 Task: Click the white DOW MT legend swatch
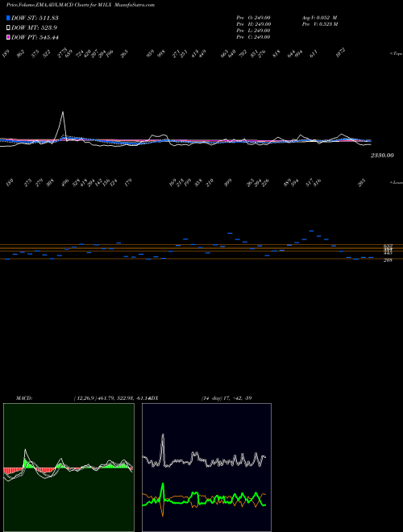coord(8,28)
